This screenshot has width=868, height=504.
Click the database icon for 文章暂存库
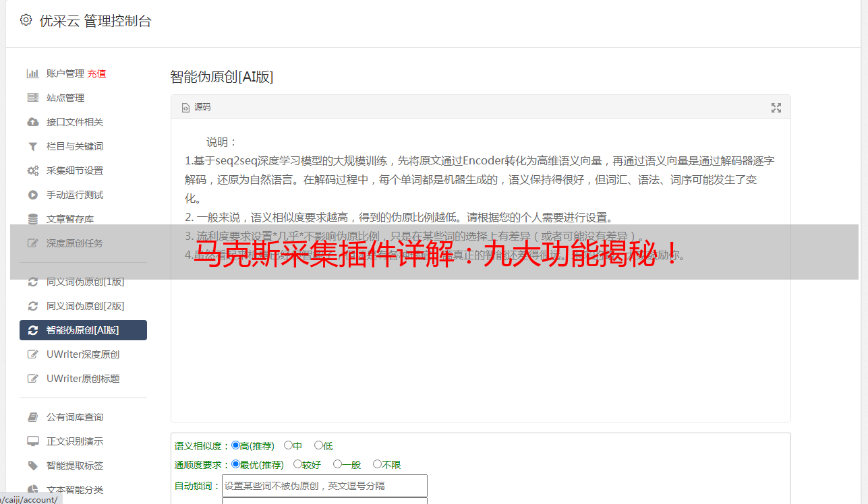[x=32, y=219]
